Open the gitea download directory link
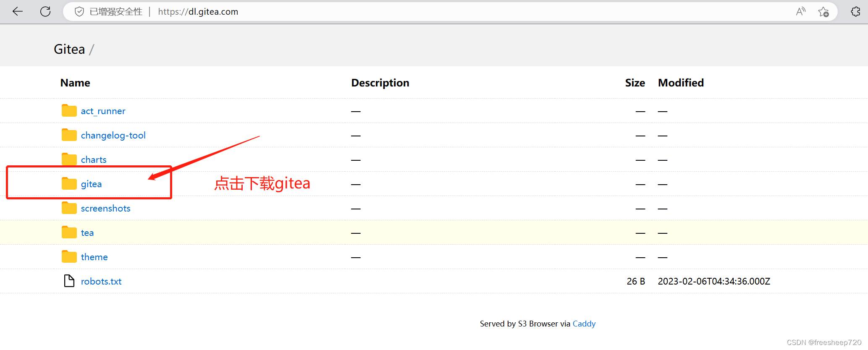This screenshot has width=868, height=350. (91, 184)
